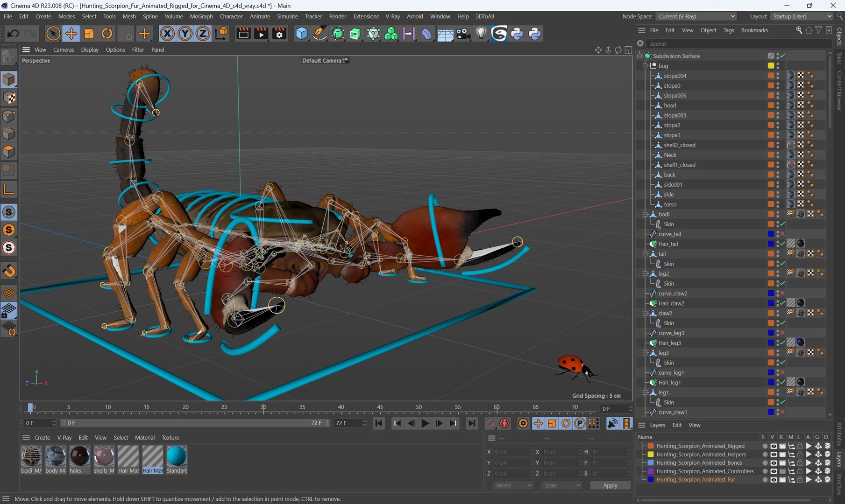The width and height of the screenshot is (845, 504).
Task: Open Edit Render Settings icon
Action: [279, 34]
